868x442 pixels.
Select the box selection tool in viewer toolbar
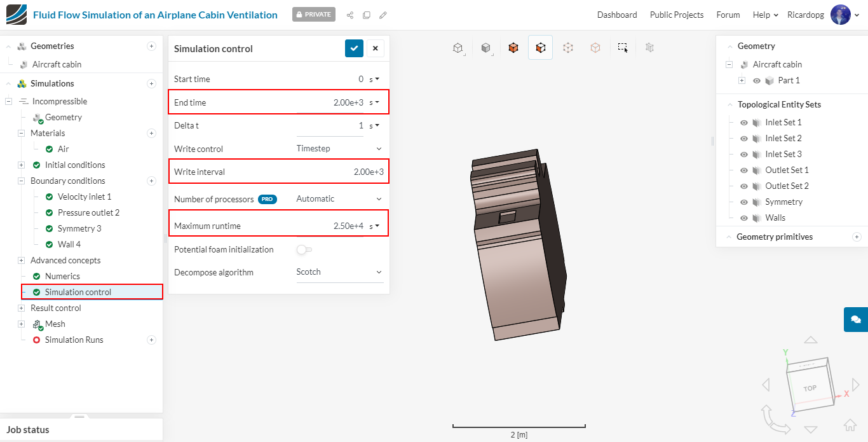[623, 48]
